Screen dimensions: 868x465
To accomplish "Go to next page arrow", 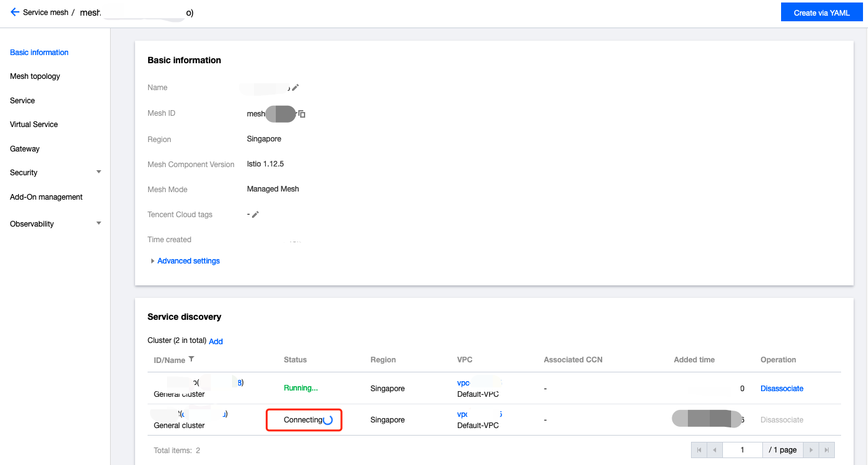I will (x=811, y=450).
